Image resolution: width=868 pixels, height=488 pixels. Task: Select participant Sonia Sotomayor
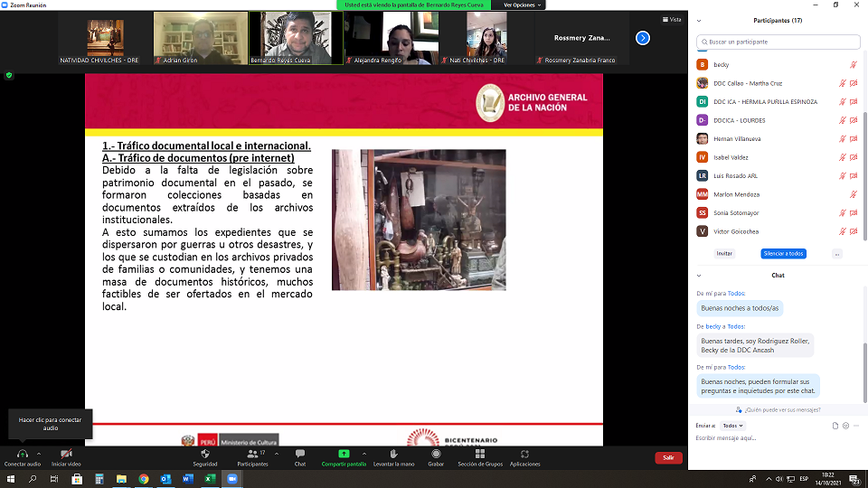778,213
